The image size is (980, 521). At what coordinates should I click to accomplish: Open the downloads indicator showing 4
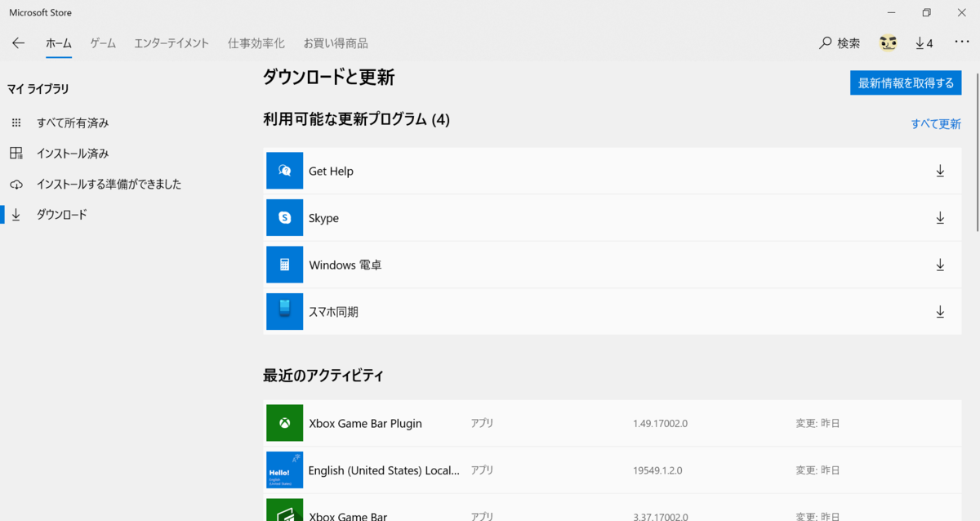pos(924,43)
